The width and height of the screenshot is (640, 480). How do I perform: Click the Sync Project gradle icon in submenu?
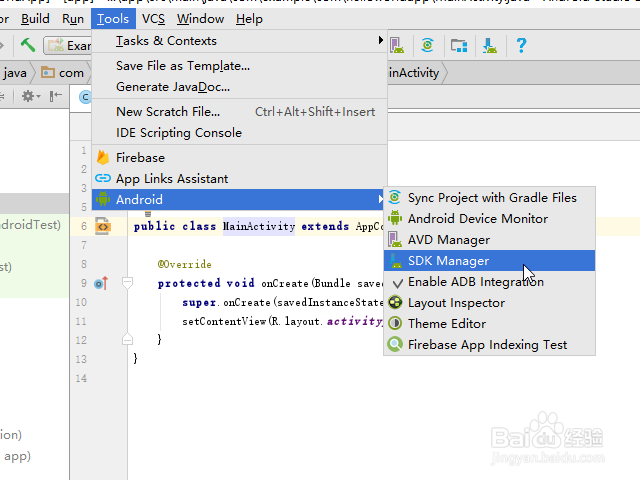[x=395, y=198]
